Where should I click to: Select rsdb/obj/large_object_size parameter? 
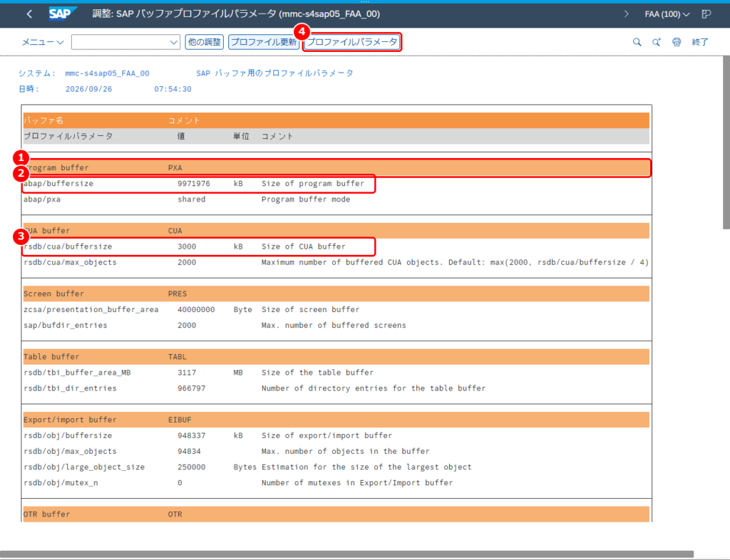[84, 467]
